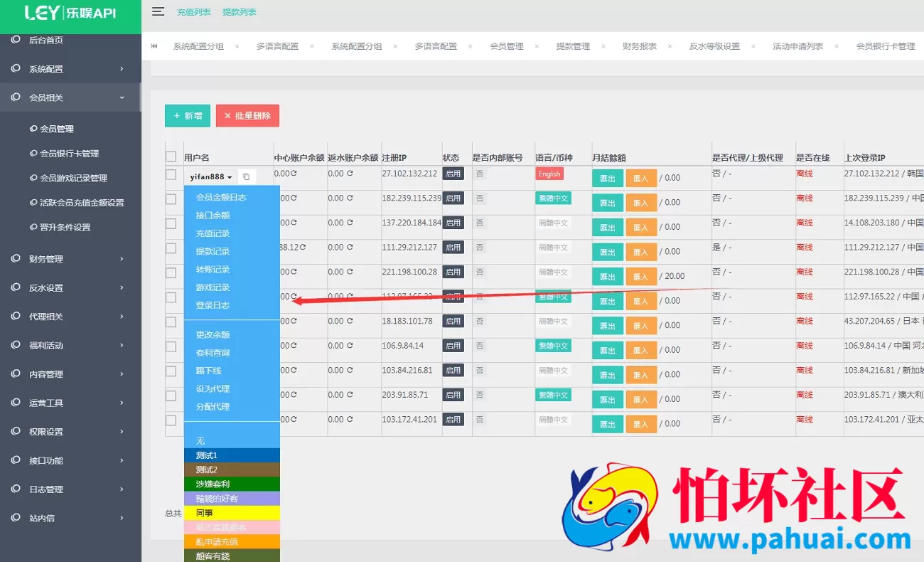The height and width of the screenshot is (562, 924).
Task: Expand the 反水设置 sidebar menu
Action: (70, 287)
